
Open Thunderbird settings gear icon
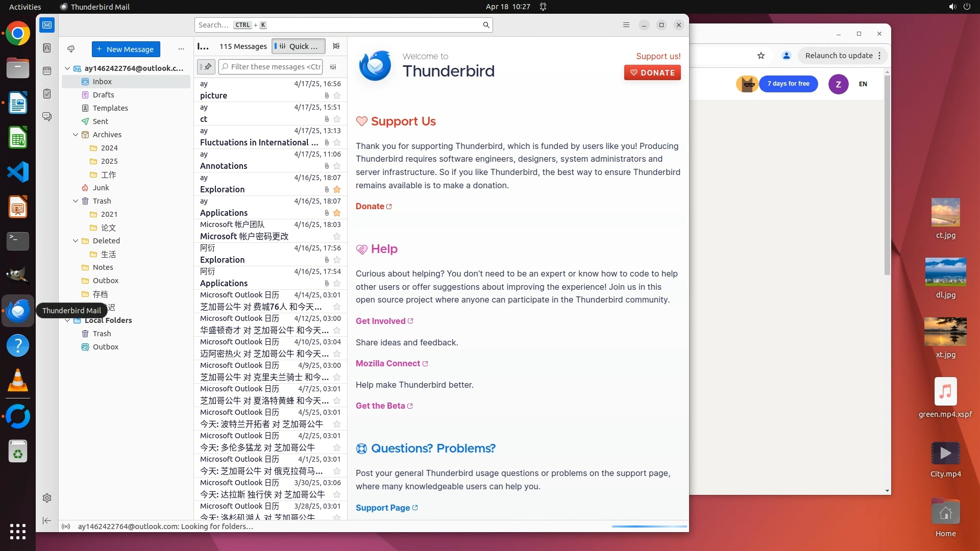(x=47, y=498)
